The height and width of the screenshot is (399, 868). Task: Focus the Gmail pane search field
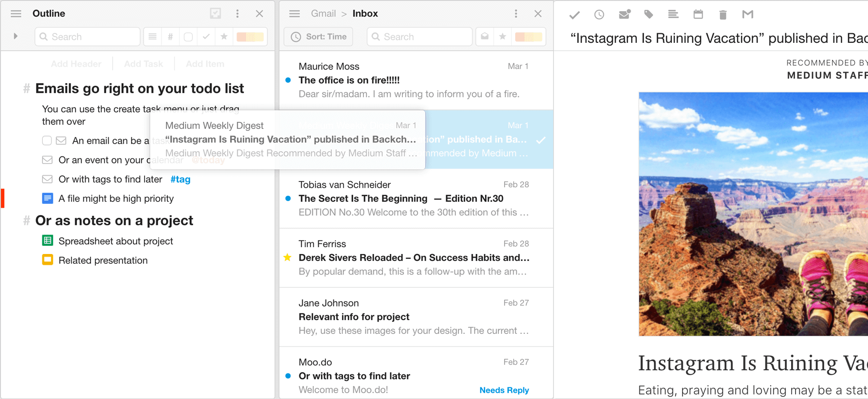[x=419, y=36]
